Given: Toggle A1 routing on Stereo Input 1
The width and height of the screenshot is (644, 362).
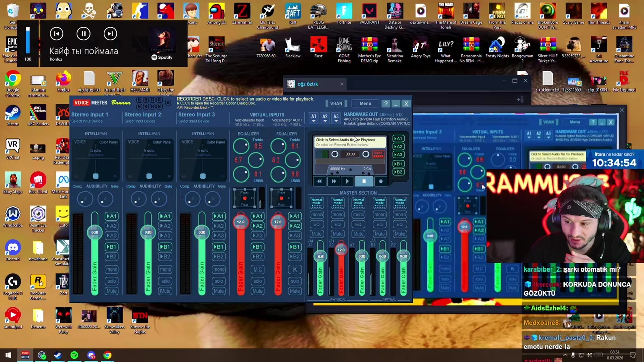Looking at the screenshot, I should click(x=111, y=216).
